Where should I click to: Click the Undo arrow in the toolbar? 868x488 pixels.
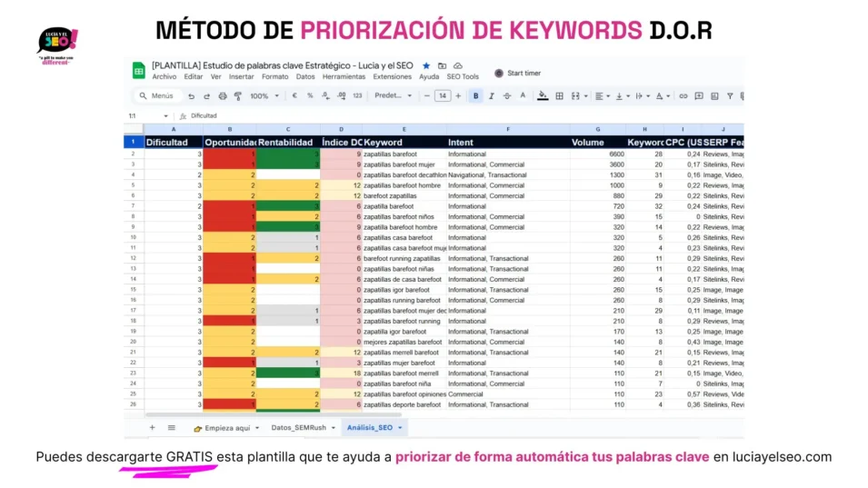[x=191, y=95]
